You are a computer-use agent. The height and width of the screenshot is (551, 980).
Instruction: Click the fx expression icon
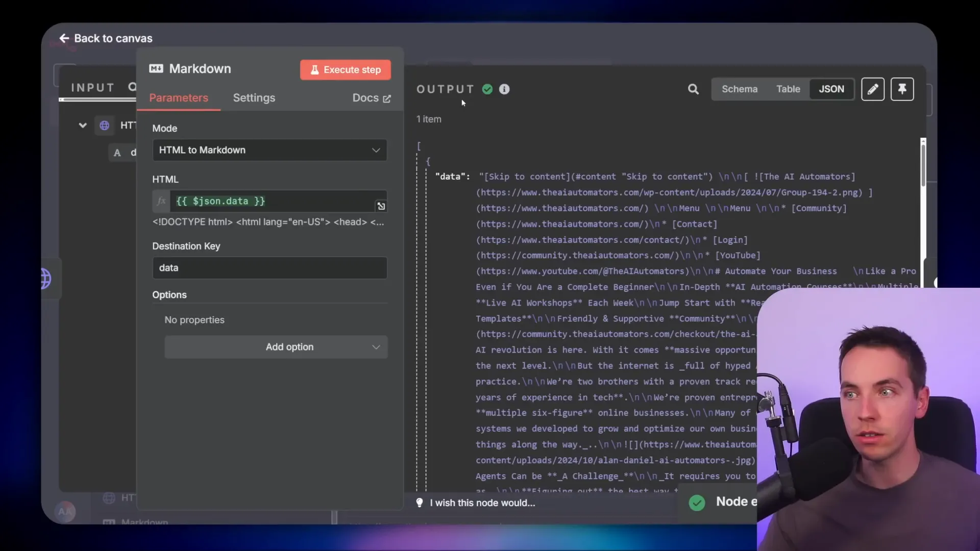click(x=161, y=201)
